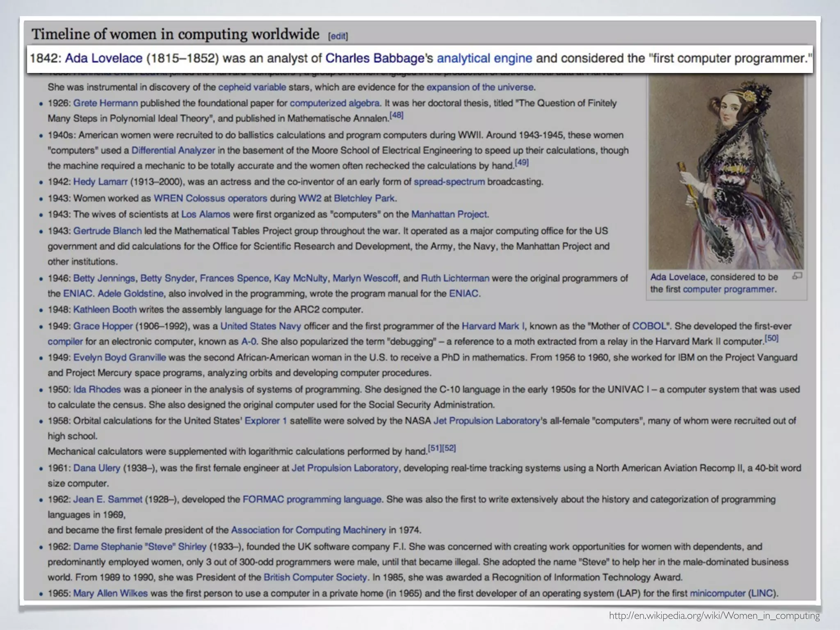Open the LINC link
840x630 pixels.
[x=763, y=593]
